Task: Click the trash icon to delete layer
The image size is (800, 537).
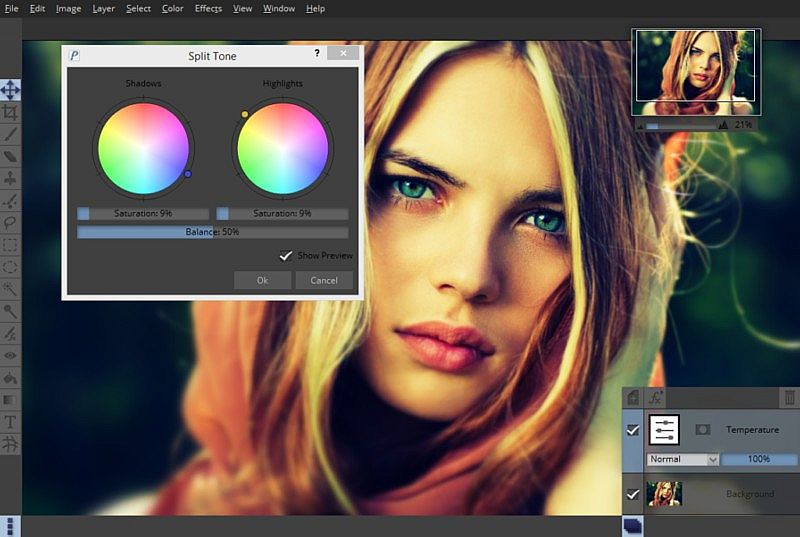Action: pos(789,398)
